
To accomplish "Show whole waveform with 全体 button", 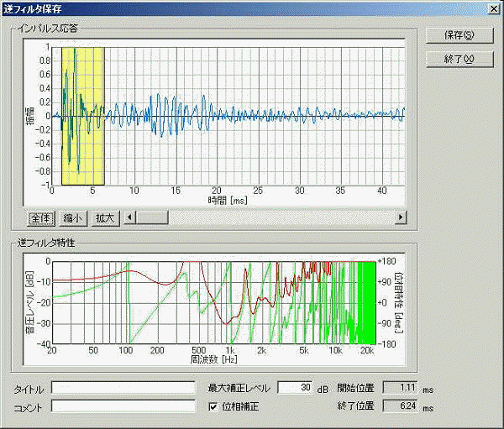I will point(41,218).
